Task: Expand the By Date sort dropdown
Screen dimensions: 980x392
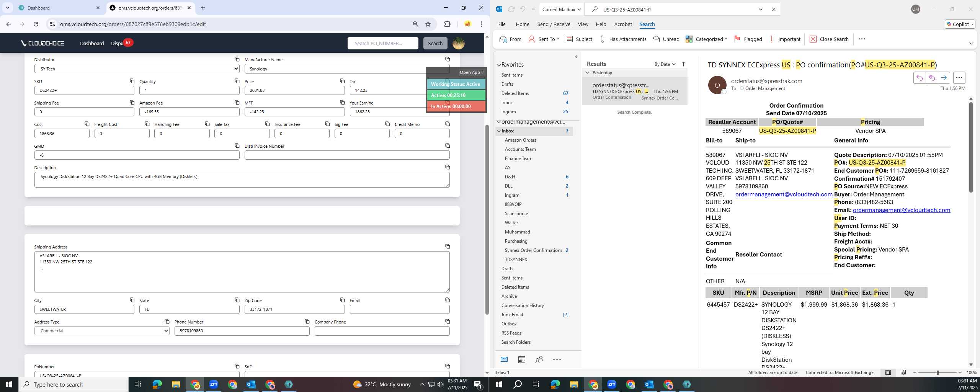Action: [665, 64]
